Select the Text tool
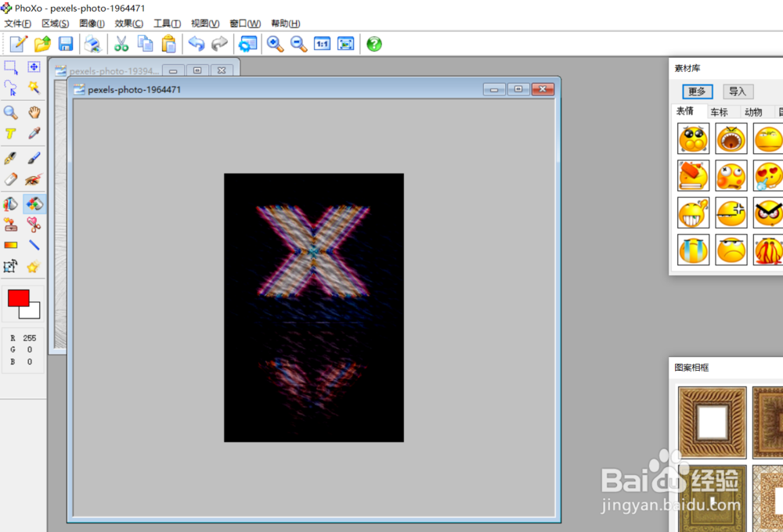This screenshot has width=783, height=532. point(10,133)
